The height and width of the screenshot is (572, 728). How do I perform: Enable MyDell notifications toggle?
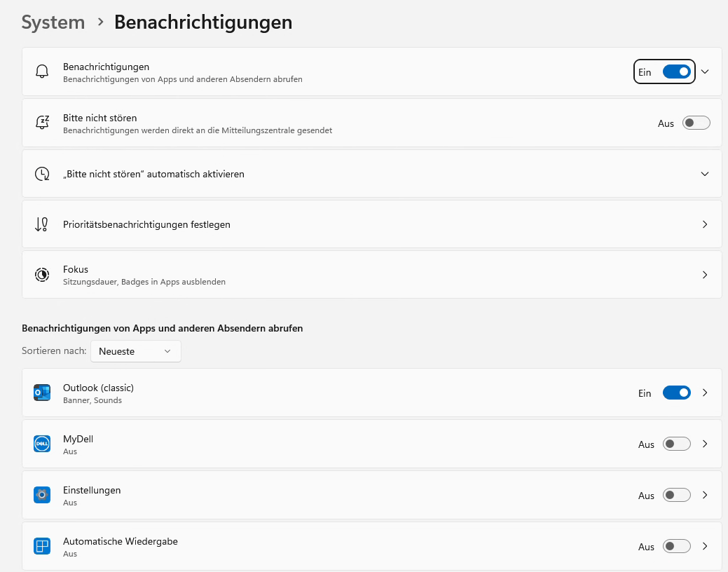coord(676,444)
